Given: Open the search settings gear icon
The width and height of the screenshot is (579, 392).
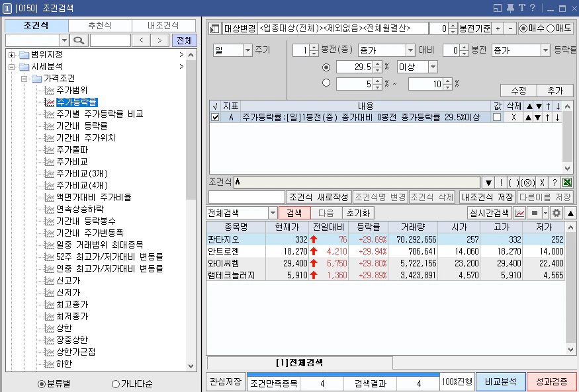Looking at the screenshot, I should pos(557,212).
